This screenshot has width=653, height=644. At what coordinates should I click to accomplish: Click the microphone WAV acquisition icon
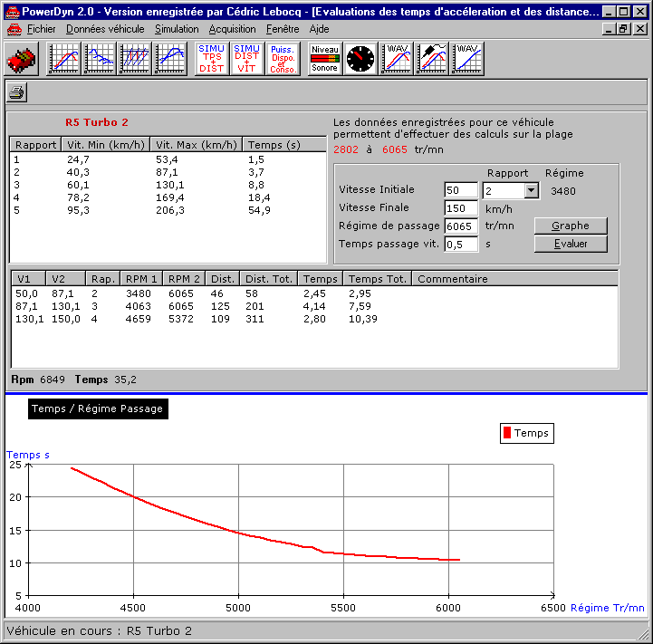[432, 59]
